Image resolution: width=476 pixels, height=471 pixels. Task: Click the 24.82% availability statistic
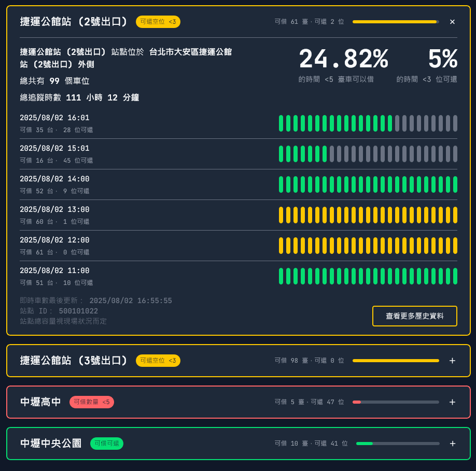point(344,59)
